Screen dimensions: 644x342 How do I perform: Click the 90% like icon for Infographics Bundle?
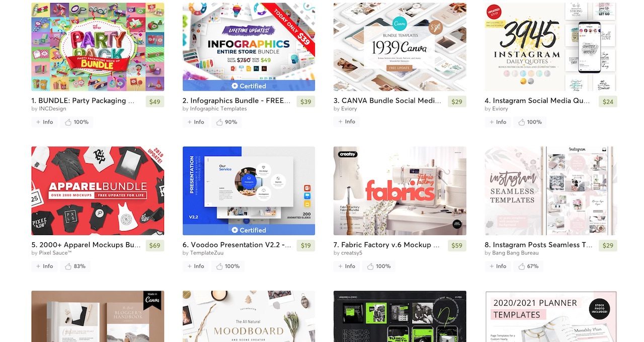[219, 122]
